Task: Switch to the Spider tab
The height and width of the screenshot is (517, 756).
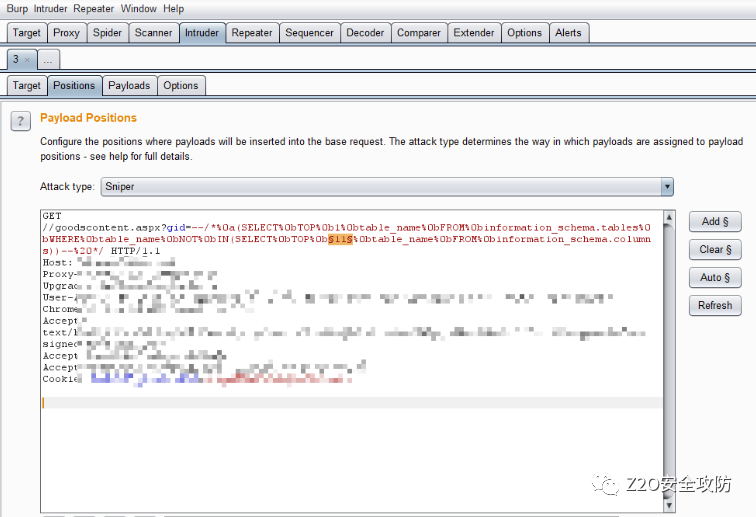Action: tap(108, 33)
